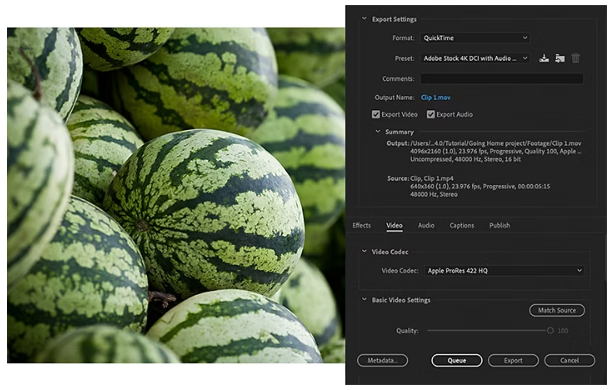Click the Delete Preset trash icon

tap(575, 59)
